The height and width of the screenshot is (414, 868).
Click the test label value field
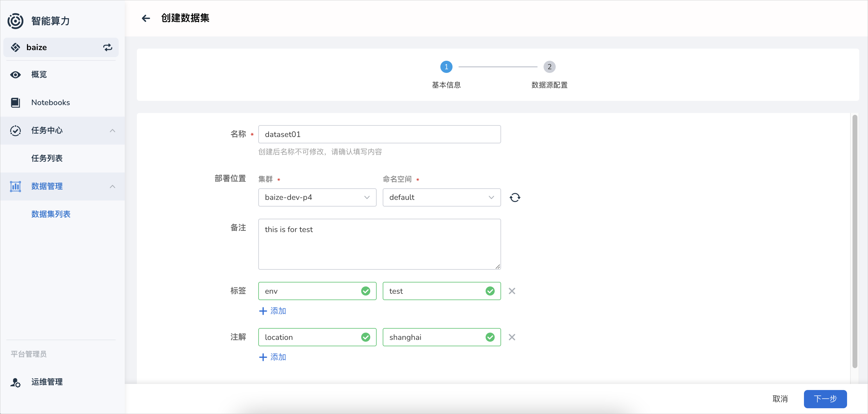coord(441,291)
